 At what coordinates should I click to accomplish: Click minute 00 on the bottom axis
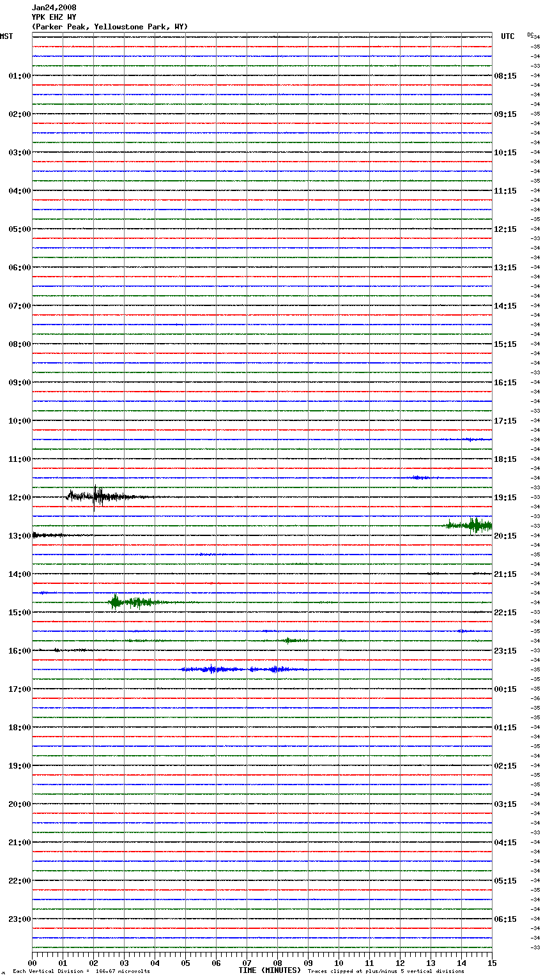[33, 963]
